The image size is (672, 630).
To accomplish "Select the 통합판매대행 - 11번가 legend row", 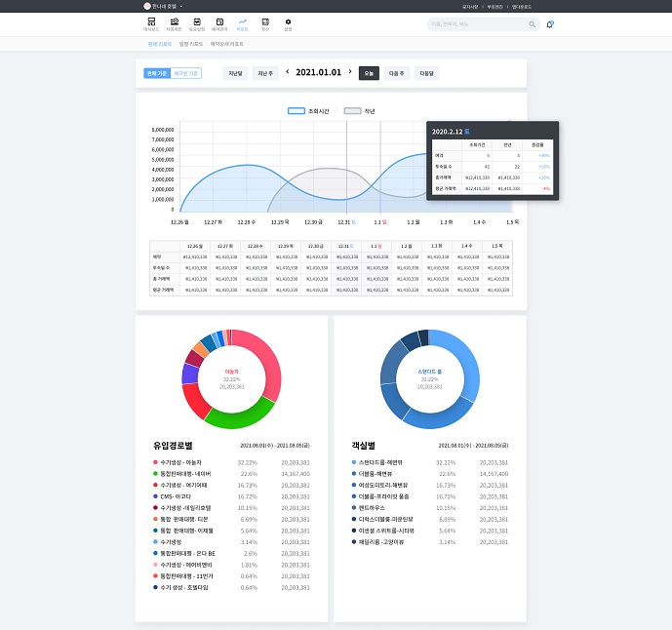I will [231, 576].
